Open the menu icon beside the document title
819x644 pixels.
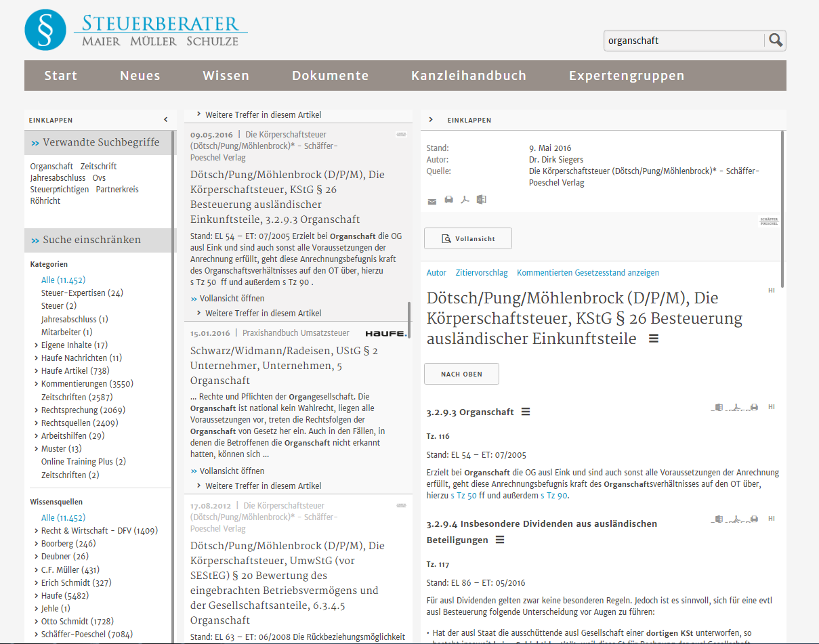pos(654,339)
